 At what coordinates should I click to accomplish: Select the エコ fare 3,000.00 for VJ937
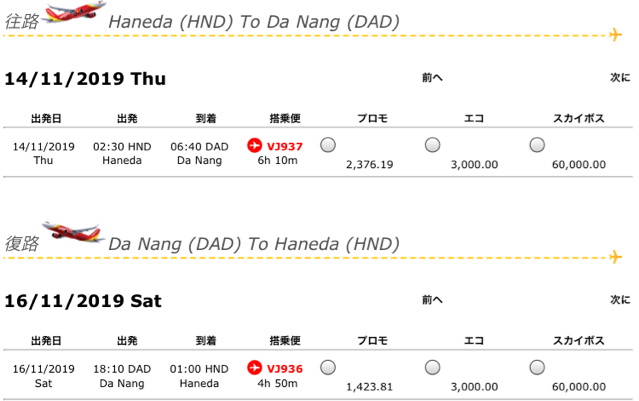click(432, 145)
